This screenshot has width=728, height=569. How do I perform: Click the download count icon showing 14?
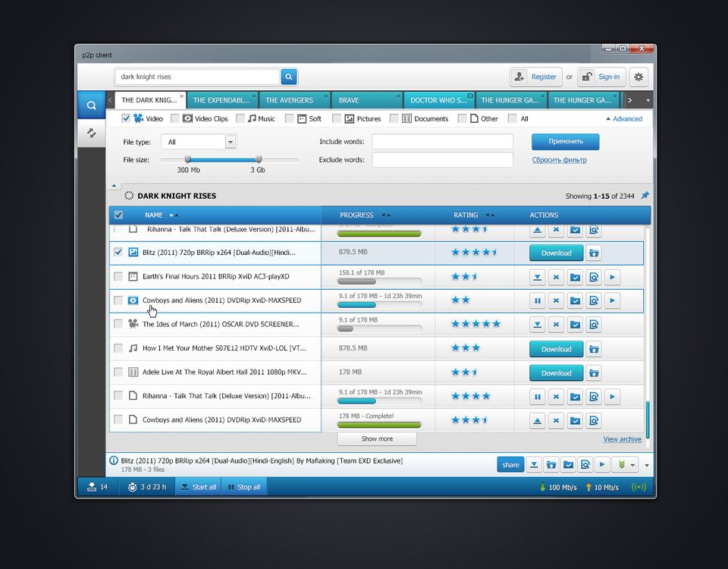point(92,487)
